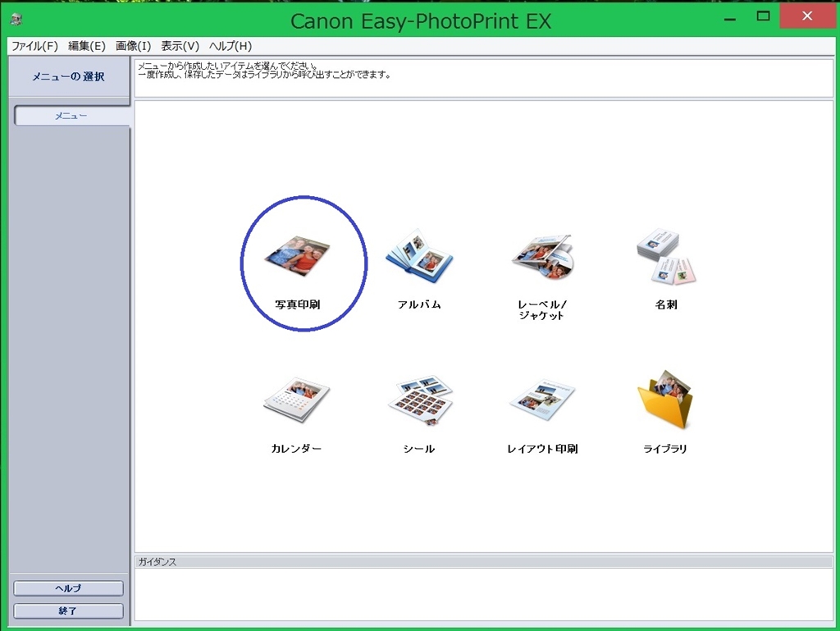Click the 写真印刷 label text
840x631 pixels.
pos(297,304)
